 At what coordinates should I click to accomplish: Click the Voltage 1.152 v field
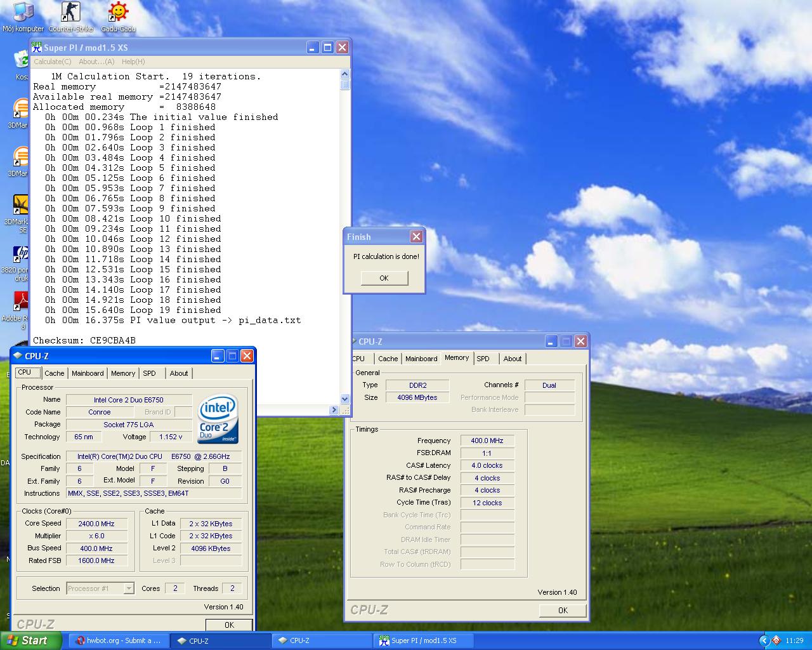click(171, 437)
